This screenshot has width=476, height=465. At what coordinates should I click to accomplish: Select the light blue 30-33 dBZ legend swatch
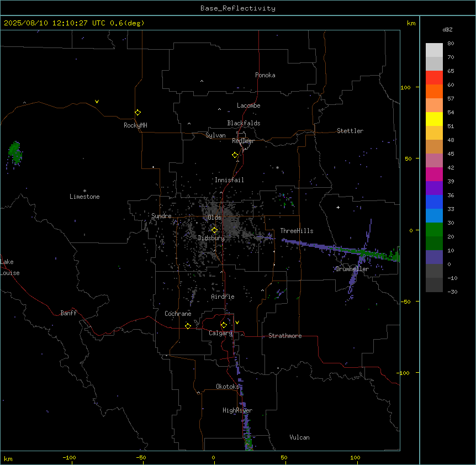pyautogui.click(x=434, y=216)
